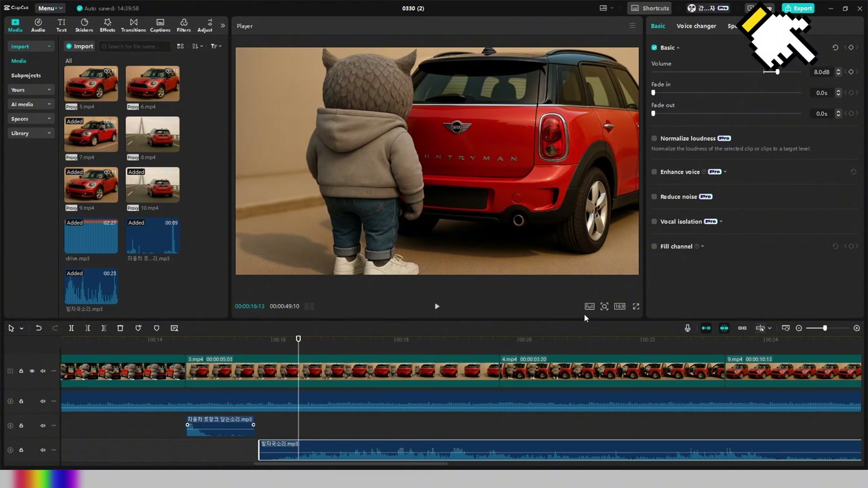Click the marker flag icon in timeline toolbar
Image resolution: width=868 pixels, height=488 pixels.
click(x=156, y=329)
